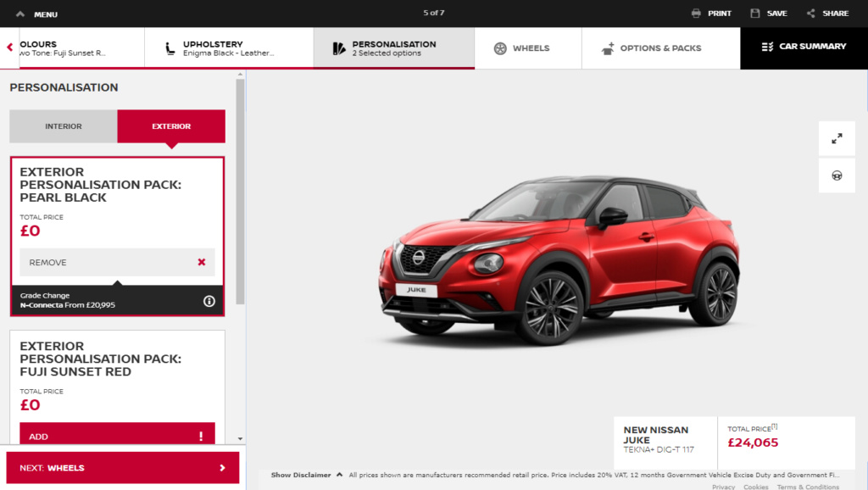Click the exclamation mark on Add button

pos(201,437)
